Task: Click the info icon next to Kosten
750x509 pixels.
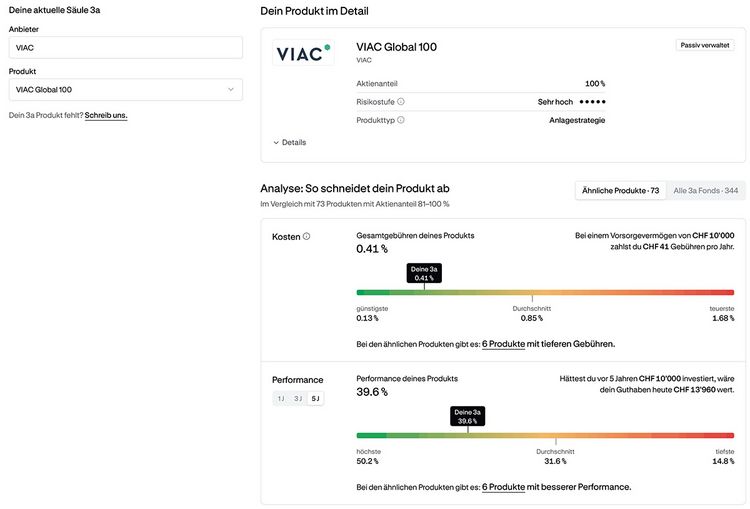Action: click(x=307, y=236)
